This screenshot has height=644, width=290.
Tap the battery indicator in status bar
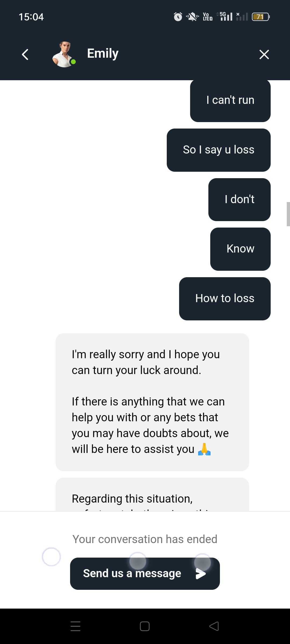(260, 17)
